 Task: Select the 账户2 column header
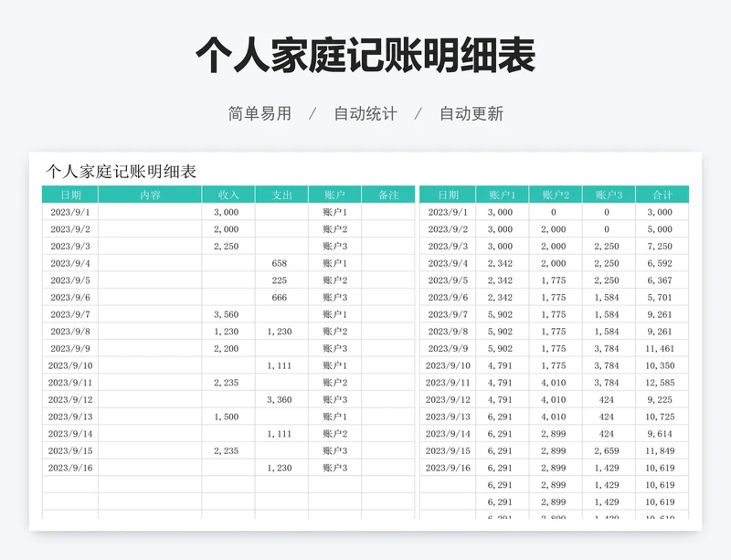click(556, 195)
